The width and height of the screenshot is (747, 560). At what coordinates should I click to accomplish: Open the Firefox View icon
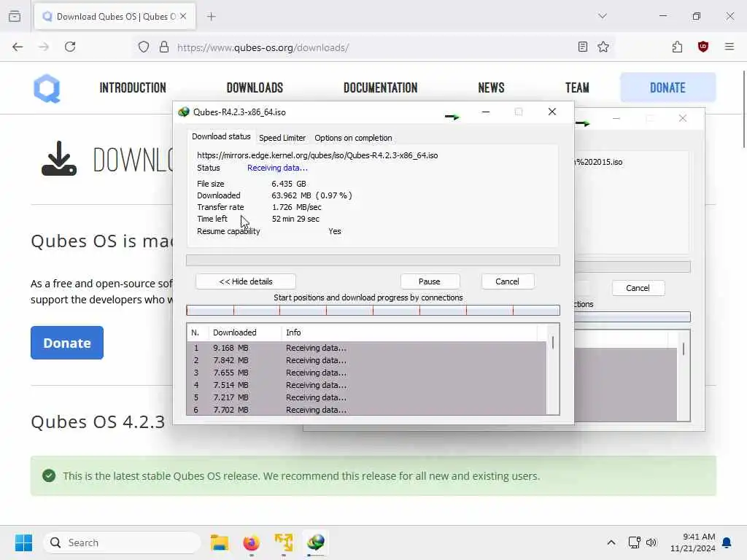coord(15,16)
